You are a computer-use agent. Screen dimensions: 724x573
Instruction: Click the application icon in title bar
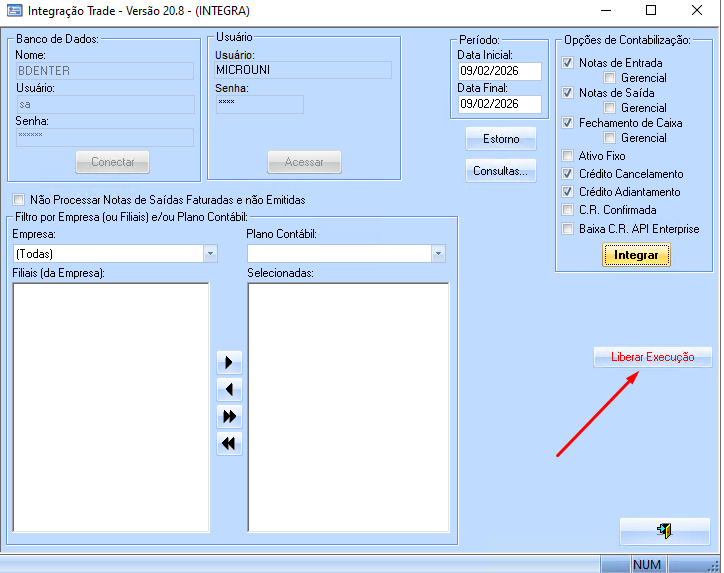[13, 11]
